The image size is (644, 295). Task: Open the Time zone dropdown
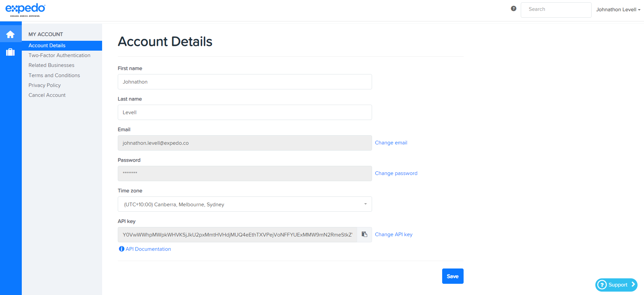245,204
